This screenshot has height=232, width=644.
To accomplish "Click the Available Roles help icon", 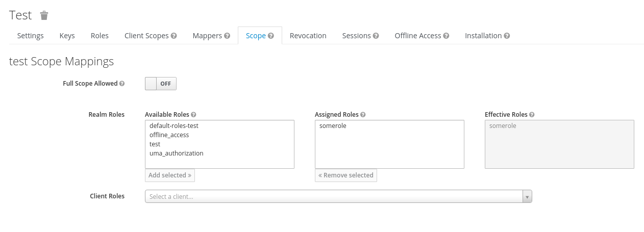I will [x=193, y=115].
